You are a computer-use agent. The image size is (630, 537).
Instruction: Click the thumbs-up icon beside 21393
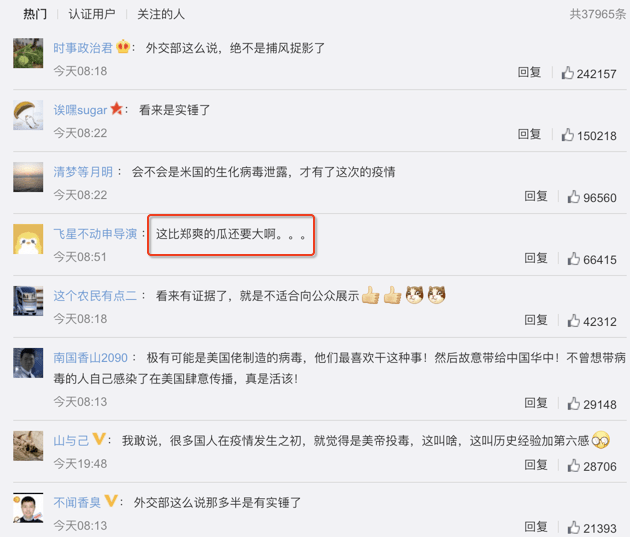[573, 527]
